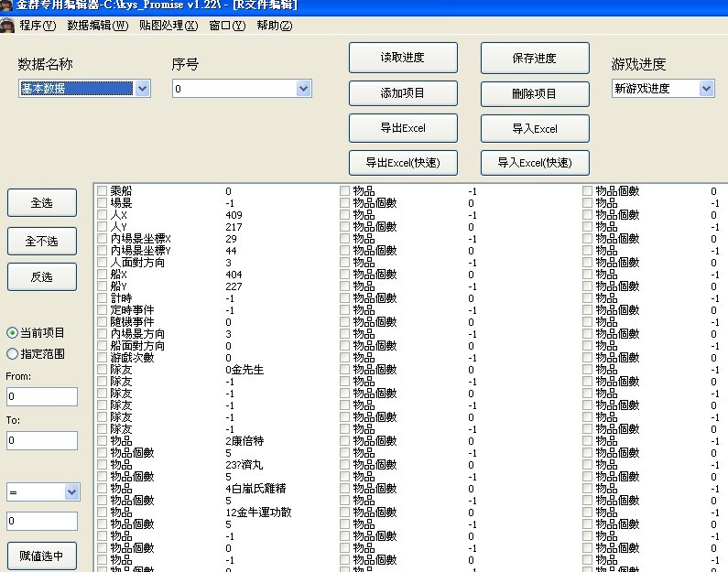This screenshot has width=728, height=572.
Task: Open the 窗口(Y) menu
Action: coord(227,25)
